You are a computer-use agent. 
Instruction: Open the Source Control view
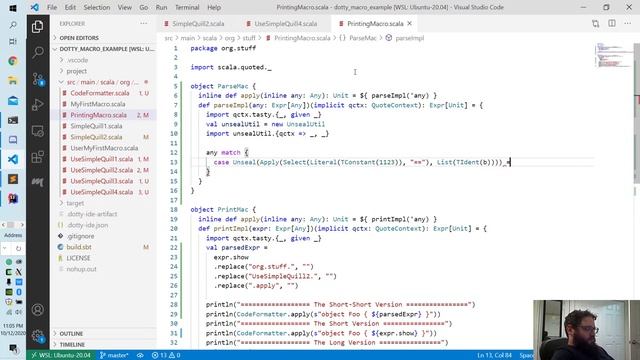[38, 79]
